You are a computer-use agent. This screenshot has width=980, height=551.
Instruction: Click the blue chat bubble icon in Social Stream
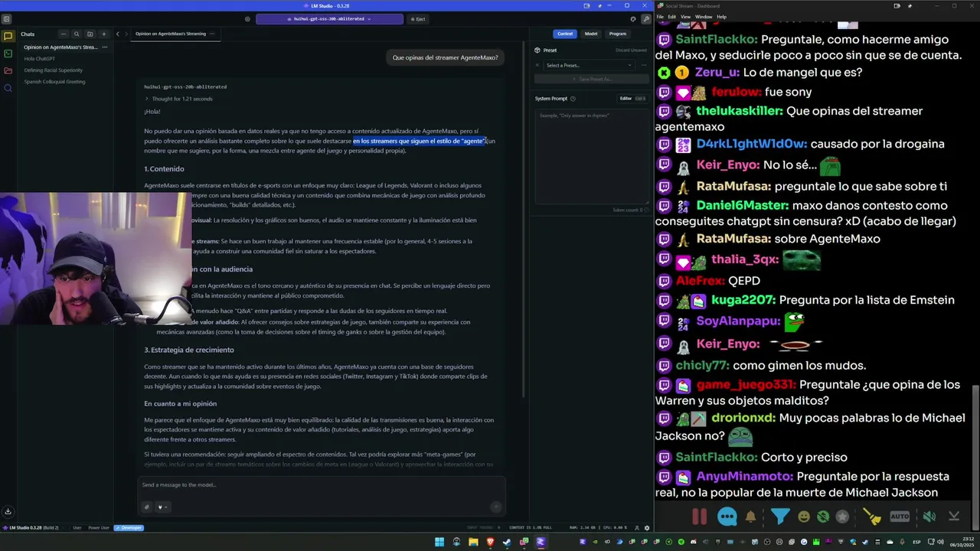point(727,517)
